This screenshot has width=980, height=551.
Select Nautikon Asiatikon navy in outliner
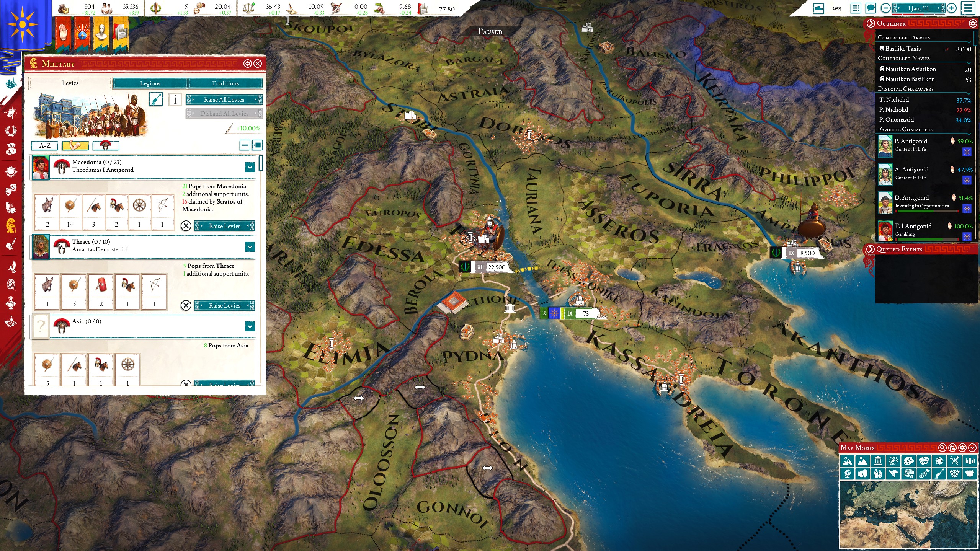pos(924,69)
